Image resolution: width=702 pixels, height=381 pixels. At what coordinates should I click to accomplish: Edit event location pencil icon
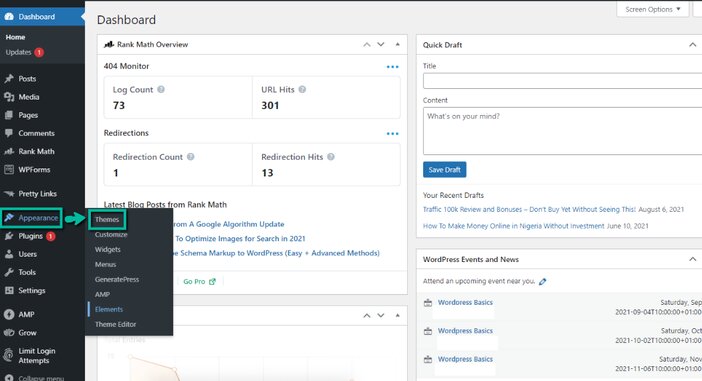[543, 282]
